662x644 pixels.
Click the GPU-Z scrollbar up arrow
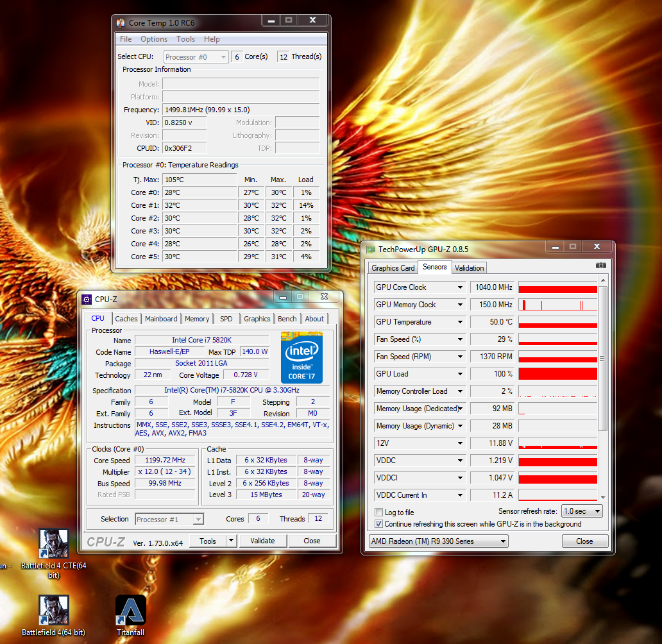point(602,280)
